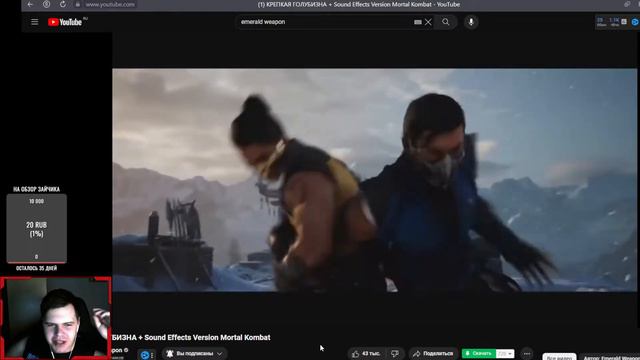Click the Mortal Kombat video player frame
Viewport: 640px width, 360px height.
(x=374, y=180)
